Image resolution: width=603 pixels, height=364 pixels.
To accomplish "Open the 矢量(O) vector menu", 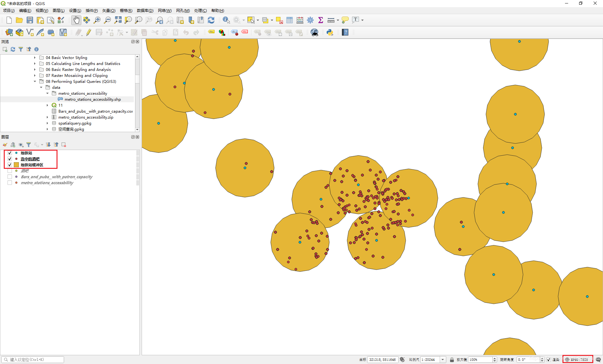I will (x=109, y=10).
